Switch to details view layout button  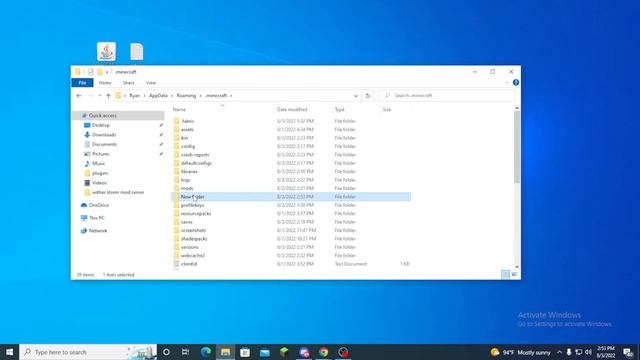pos(505,275)
